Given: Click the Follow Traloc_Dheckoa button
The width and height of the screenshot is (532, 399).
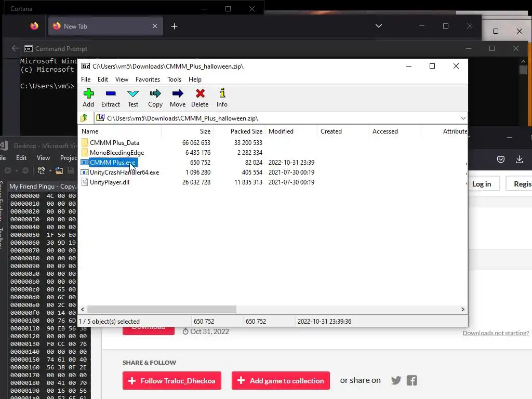Looking at the screenshot, I should [172, 381].
